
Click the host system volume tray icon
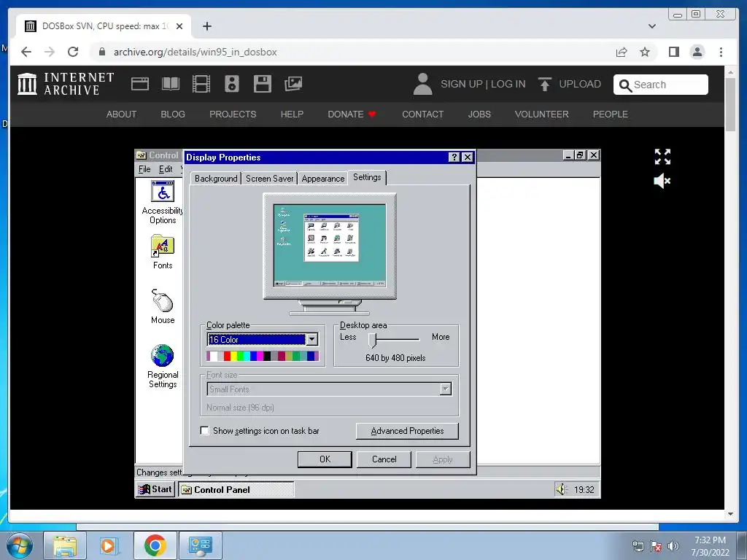673,546
